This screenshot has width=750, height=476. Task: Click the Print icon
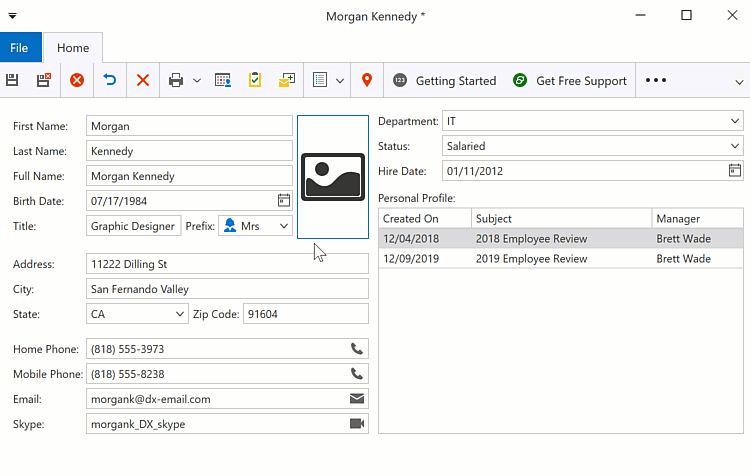(176, 80)
